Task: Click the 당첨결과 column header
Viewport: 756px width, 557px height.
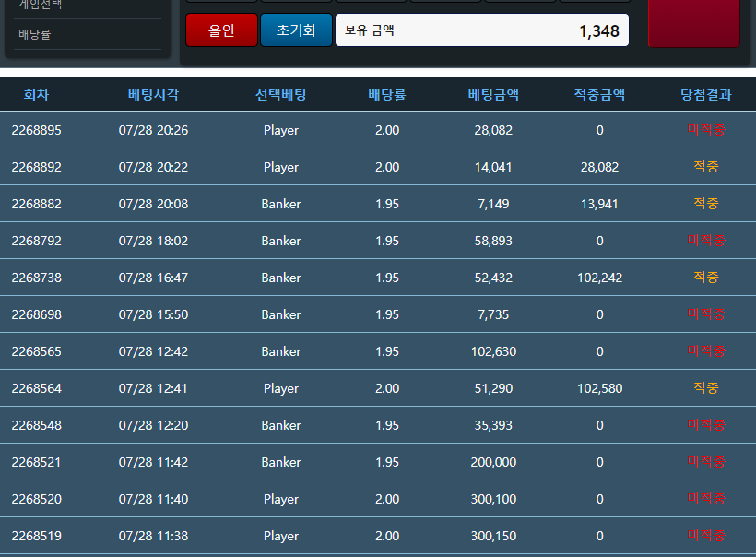Action: click(706, 94)
